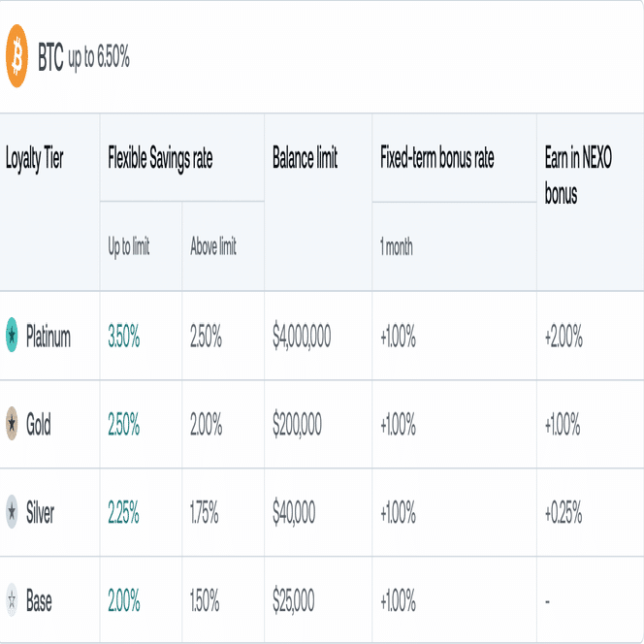Click the Balance limit column header
This screenshot has width=644, height=644.
click(x=305, y=159)
